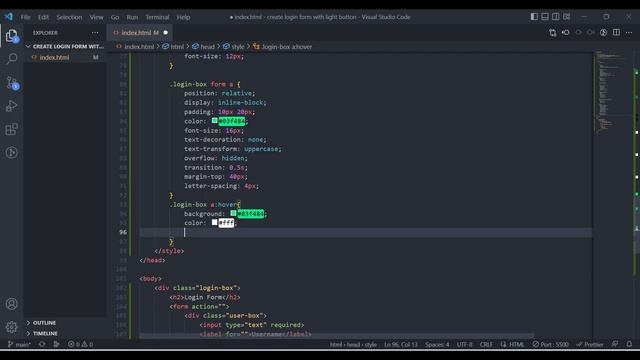This screenshot has width=640, height=360.
Task: Toggle the primary side bar visibility
Action: coord(534,17)
